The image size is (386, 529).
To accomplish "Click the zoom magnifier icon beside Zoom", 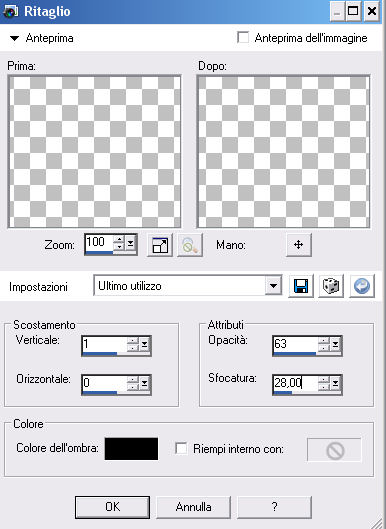I will [190, 245].
